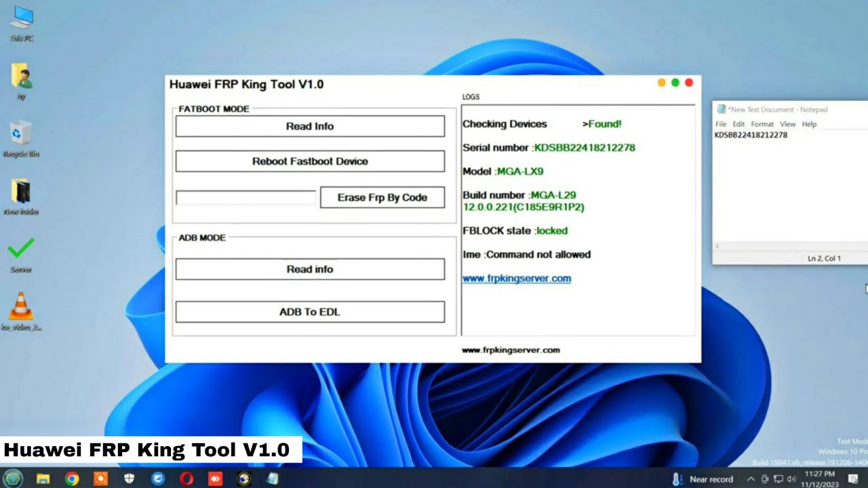Open Windows Security shield on taskbar
Image resolution: width=868 pixels, height=488 pixels.
(x=129, y=479)
